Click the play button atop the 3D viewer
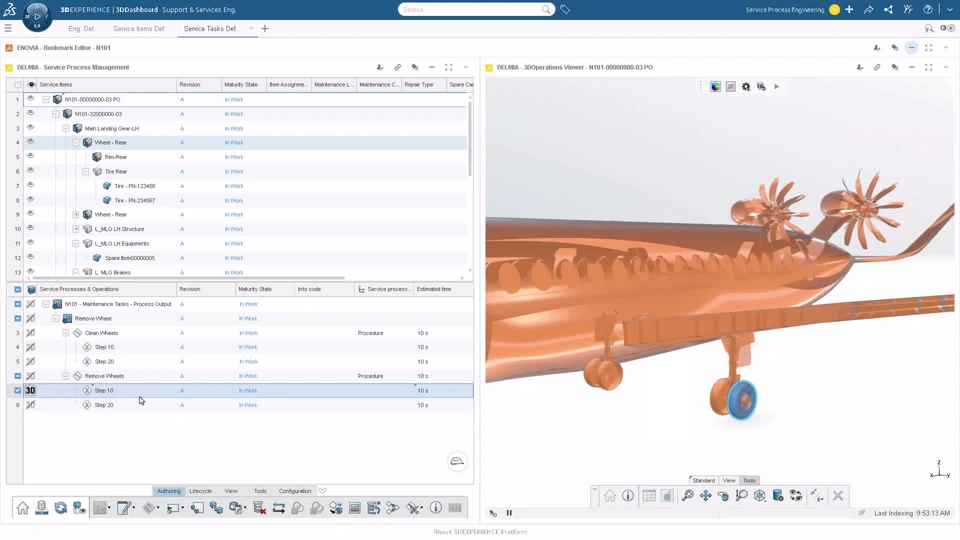This screenshot has height=540, width=960. [x=776, y=87]
